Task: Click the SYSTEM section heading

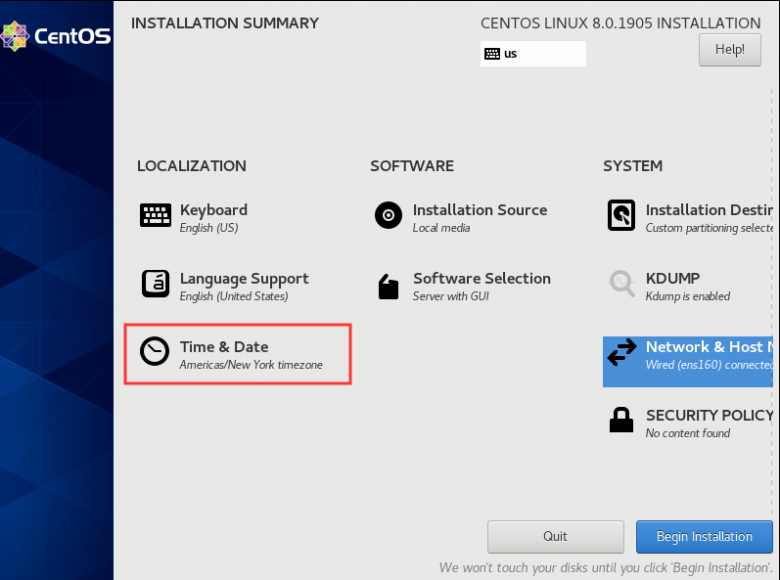Action: click(633, 166)
